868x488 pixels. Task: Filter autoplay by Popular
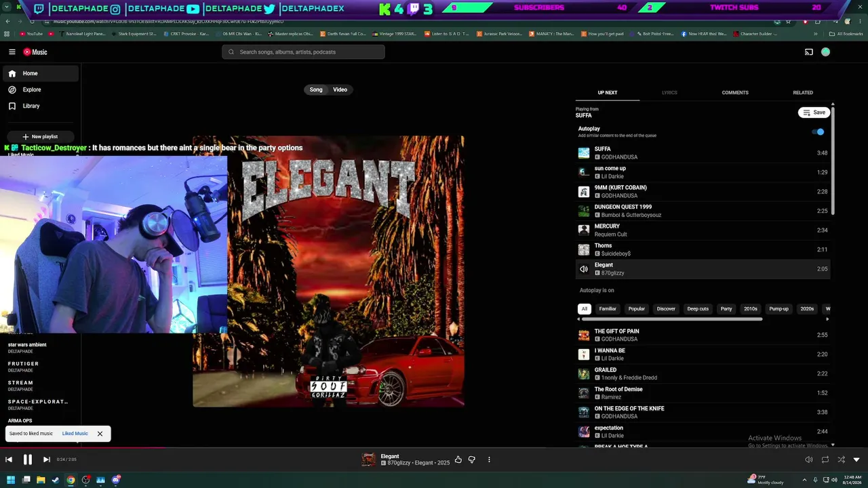pyautogui.click(x=637, y=309)
